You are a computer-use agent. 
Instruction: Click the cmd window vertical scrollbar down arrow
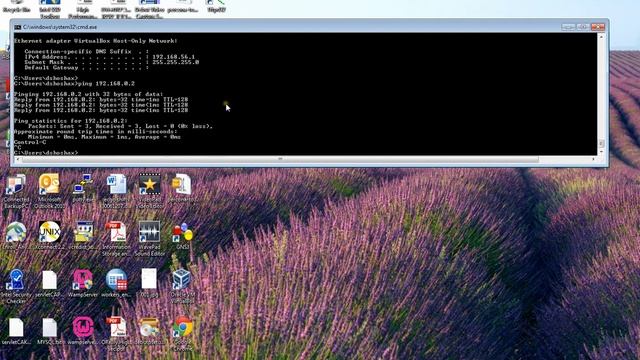[x=601, y=152]
